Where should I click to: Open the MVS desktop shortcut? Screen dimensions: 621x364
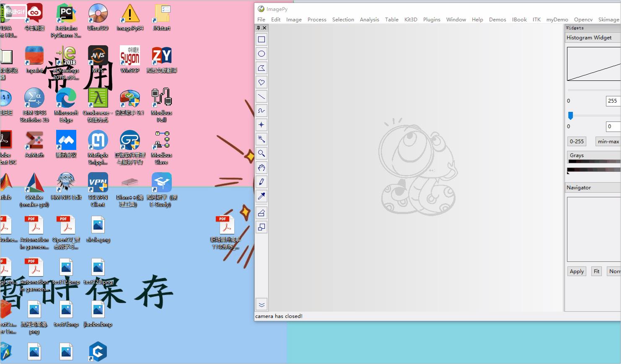(x=98, y=59)
